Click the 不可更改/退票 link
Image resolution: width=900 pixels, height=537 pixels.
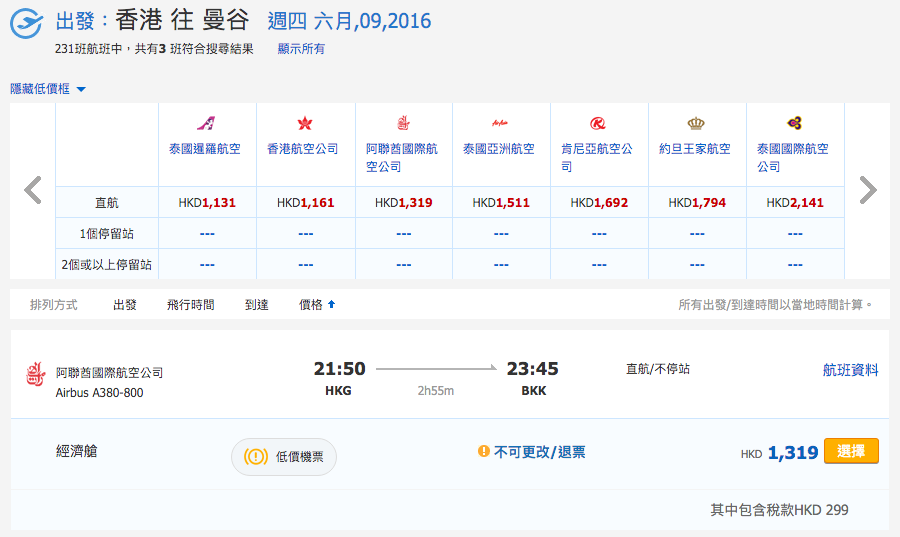(540, 452)
